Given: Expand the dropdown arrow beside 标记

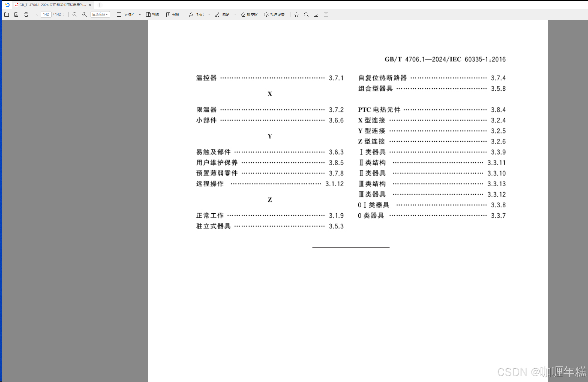Looking at the screenshot, I should click(209, 14).
